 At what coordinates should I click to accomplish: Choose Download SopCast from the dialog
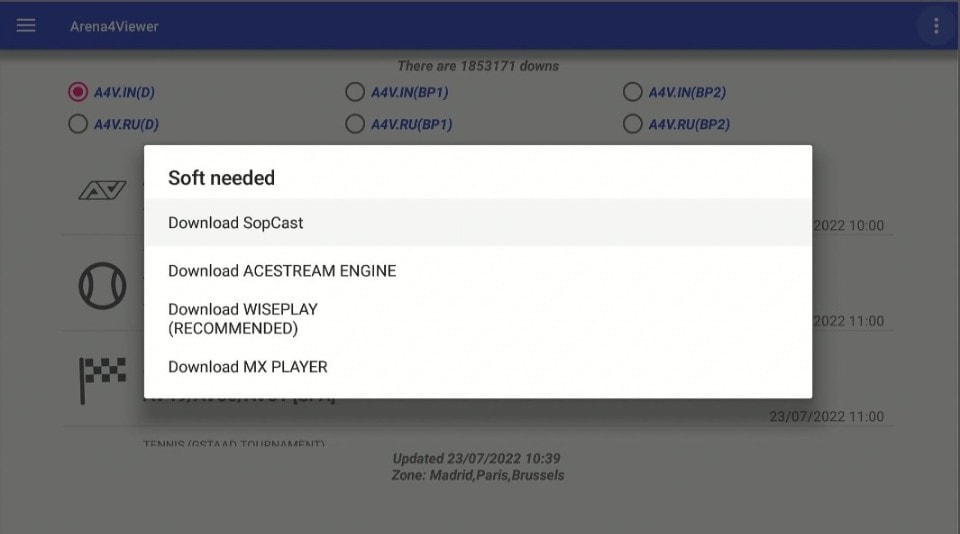[x=478, y=222]
